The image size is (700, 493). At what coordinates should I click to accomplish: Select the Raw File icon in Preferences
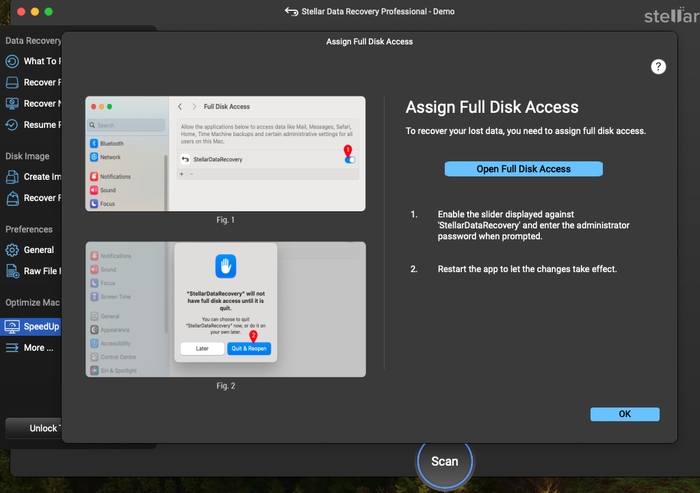(12, 271)
